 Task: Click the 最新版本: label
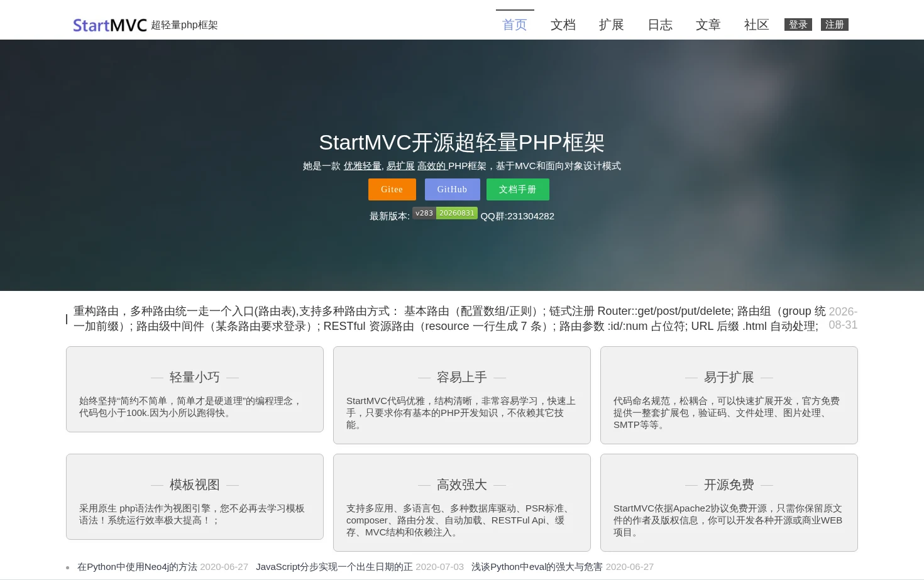(x=390, y=216)
